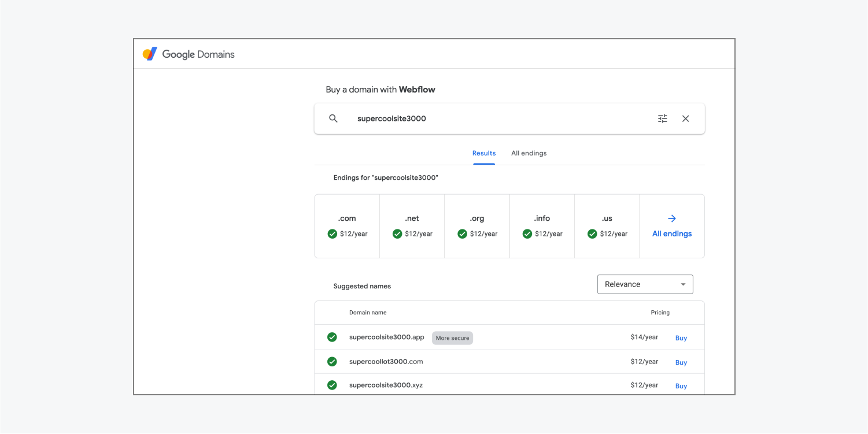The height and width of the screenshot is (434, 868).
Task: Click green checkmark for .net ending
Action: coord(397,234)
